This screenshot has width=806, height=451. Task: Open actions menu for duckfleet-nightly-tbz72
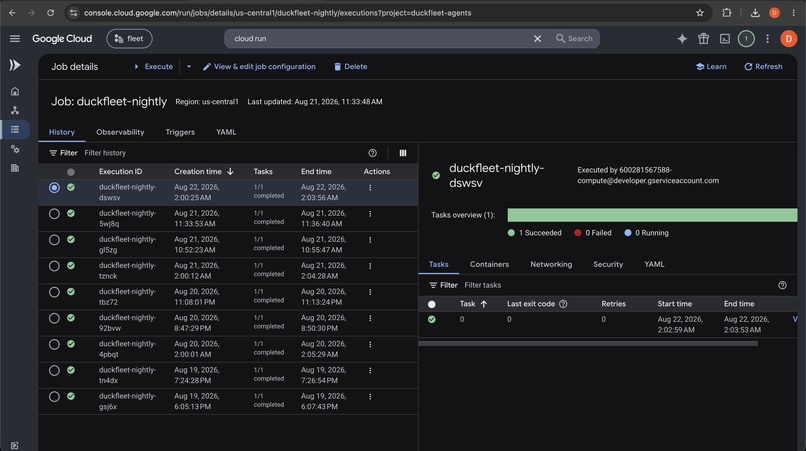click(370, 292)
